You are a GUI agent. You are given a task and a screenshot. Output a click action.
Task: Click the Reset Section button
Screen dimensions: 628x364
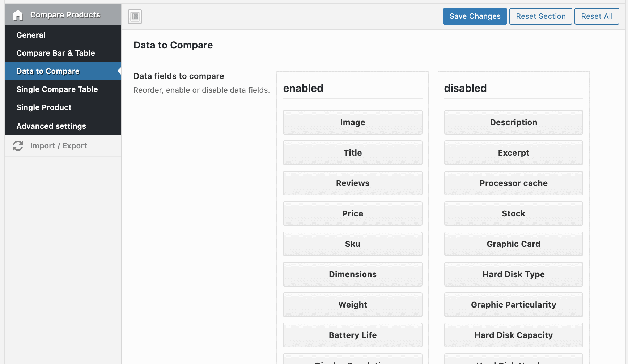540,16
